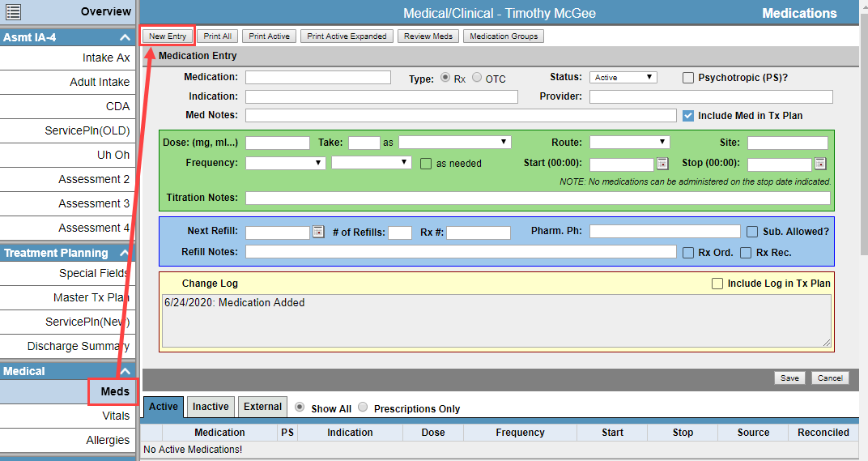Focus the Rx # input field
This screenshot has height=461, width=868.
(x=479, y=233)
